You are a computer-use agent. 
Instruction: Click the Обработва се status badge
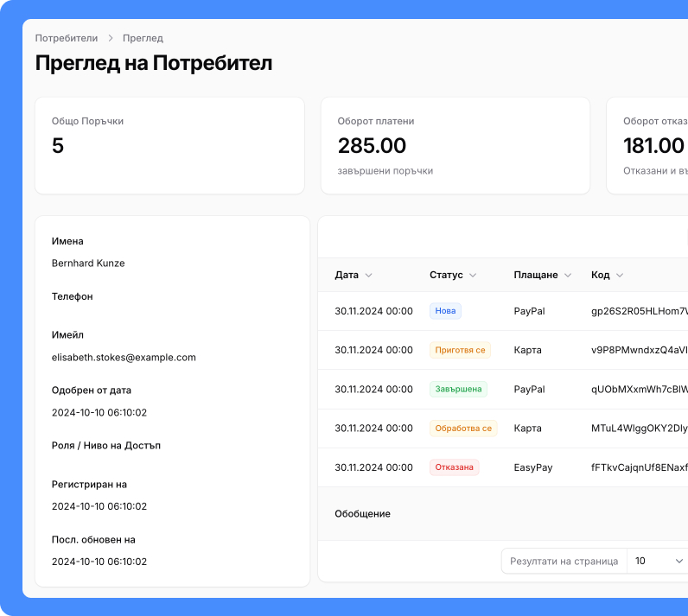point(463,429)
